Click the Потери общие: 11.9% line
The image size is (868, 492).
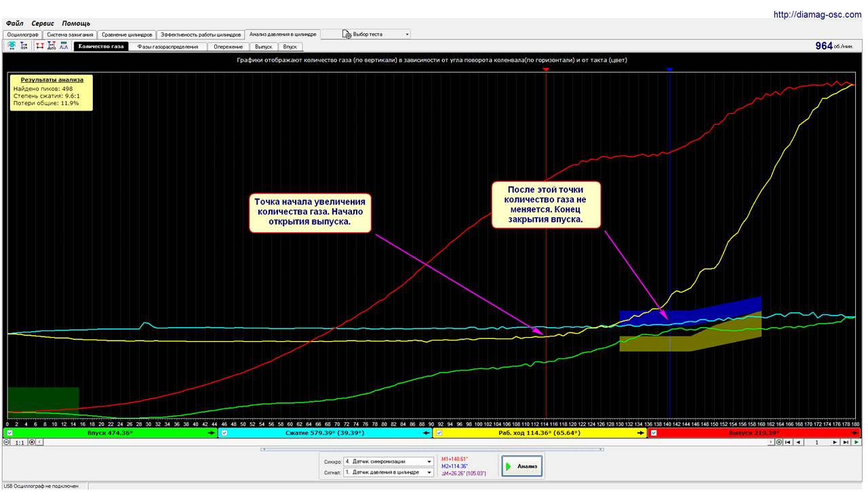[x=45, y=103]
